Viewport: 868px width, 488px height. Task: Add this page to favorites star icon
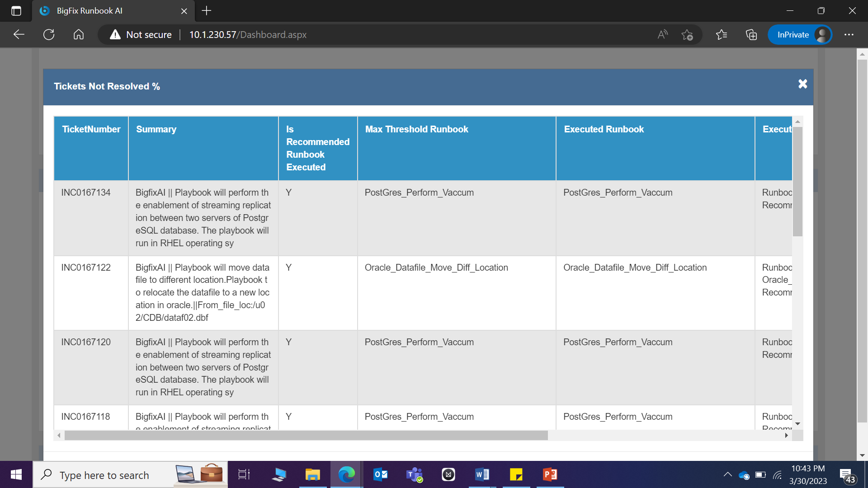coord(687,34)
